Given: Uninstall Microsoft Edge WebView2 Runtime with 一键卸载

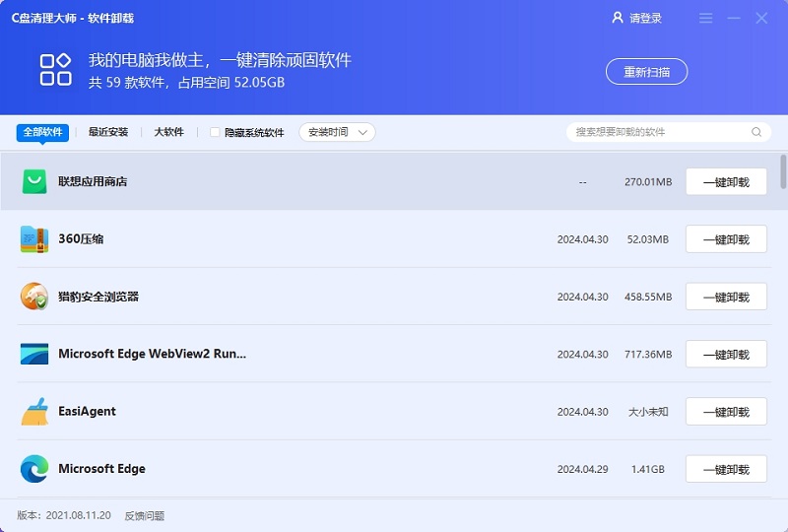Looking at the screenshot, I should tap(726, 354).
